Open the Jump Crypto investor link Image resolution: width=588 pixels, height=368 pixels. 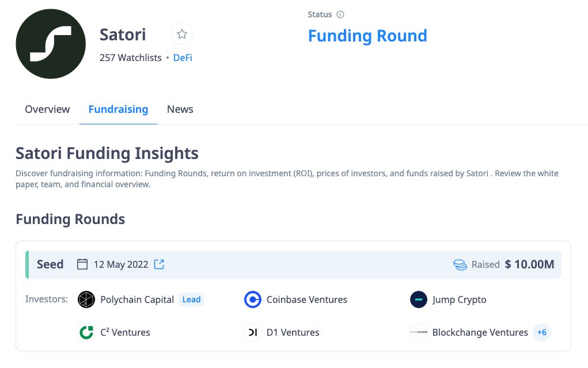(x=459, y=299)
